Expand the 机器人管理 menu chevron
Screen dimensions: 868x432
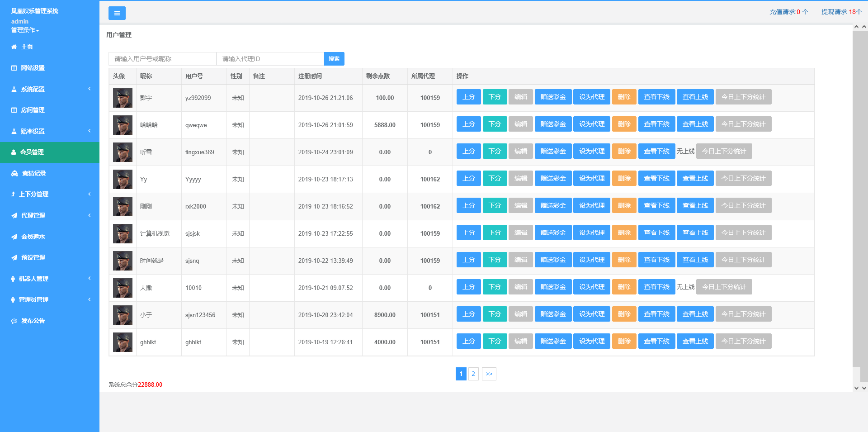pyautogui.click(x=90, y=278)
